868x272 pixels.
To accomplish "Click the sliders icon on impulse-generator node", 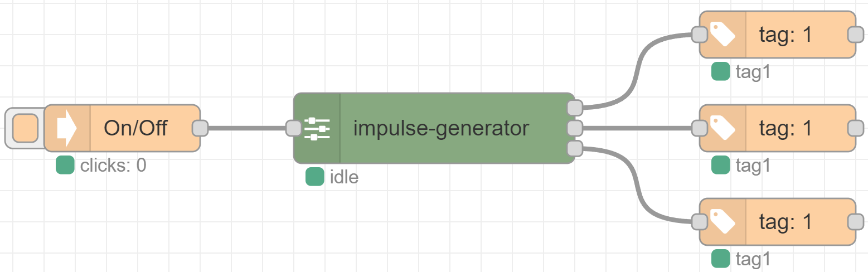I will (317, 128).
